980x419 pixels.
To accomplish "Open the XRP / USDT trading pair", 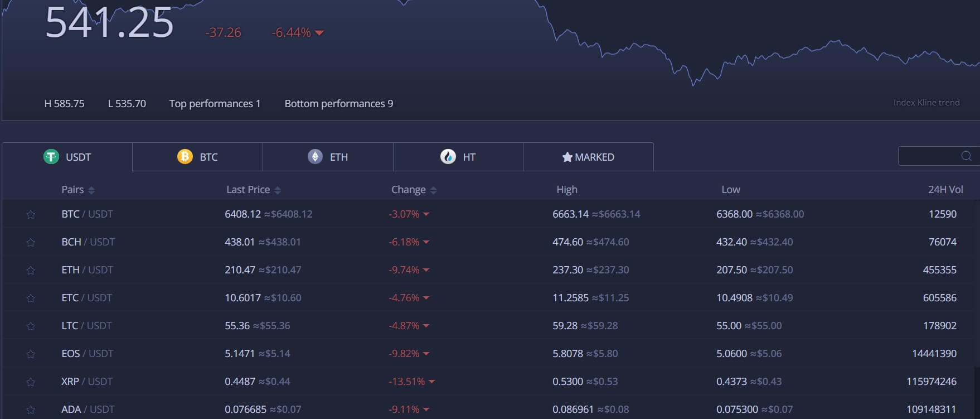I will [87, 382].
